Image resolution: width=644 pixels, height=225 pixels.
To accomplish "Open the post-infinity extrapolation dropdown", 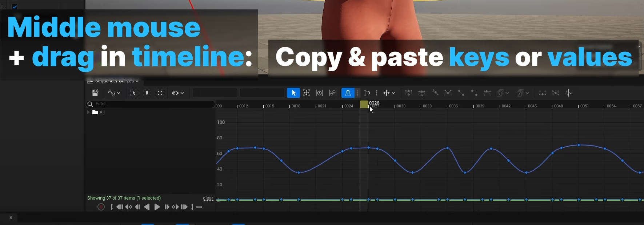I will (523, 93).
